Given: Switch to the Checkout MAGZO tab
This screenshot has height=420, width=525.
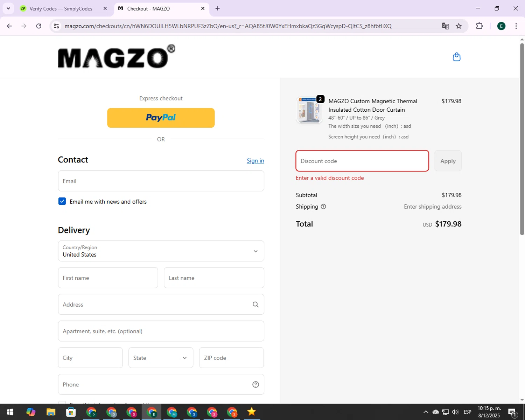Looking at the screenshot, I should tap(161, 8).
